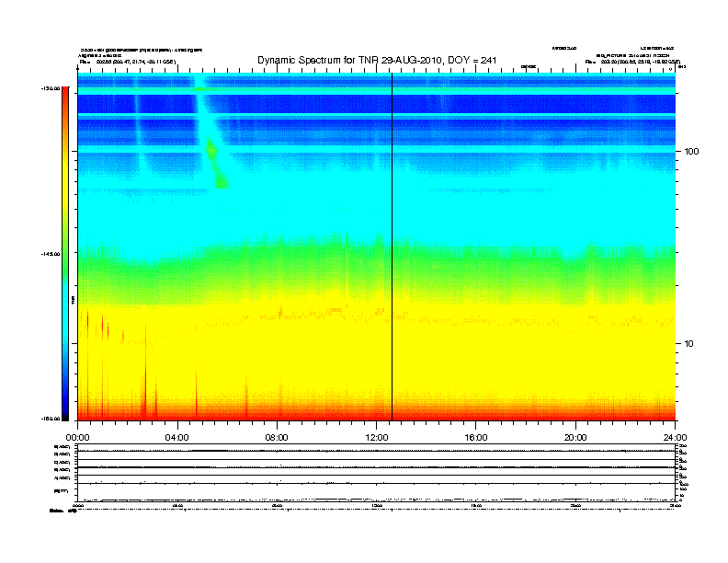This screenshot has width=728, height=563.
Task: Click the 100 frequency axis label
Action: (x=691, y=152)
